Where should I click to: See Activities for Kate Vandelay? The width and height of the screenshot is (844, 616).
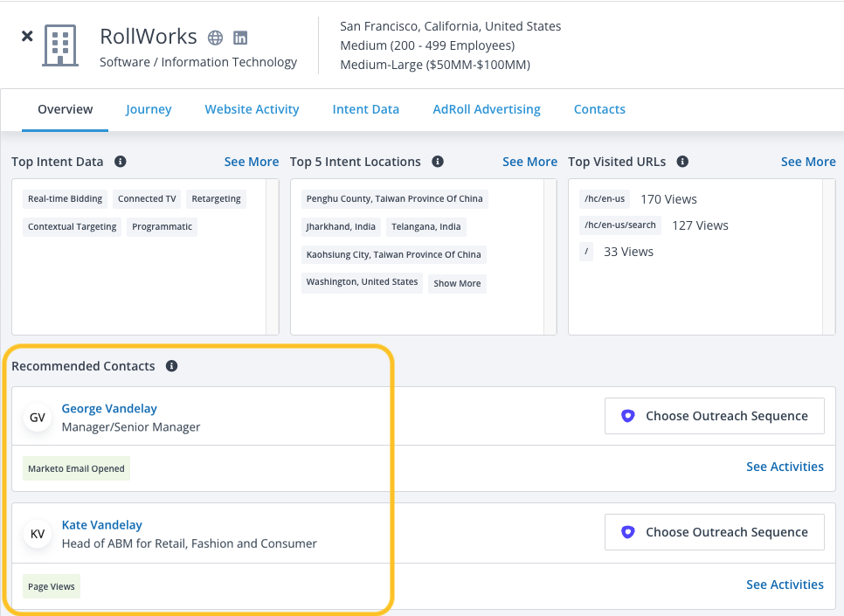[x=784, y=585]
